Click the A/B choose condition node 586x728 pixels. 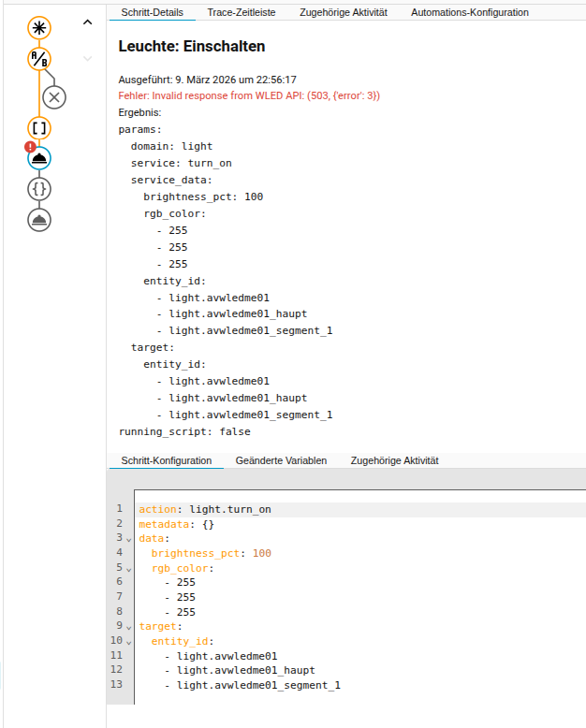coord(39,59)
